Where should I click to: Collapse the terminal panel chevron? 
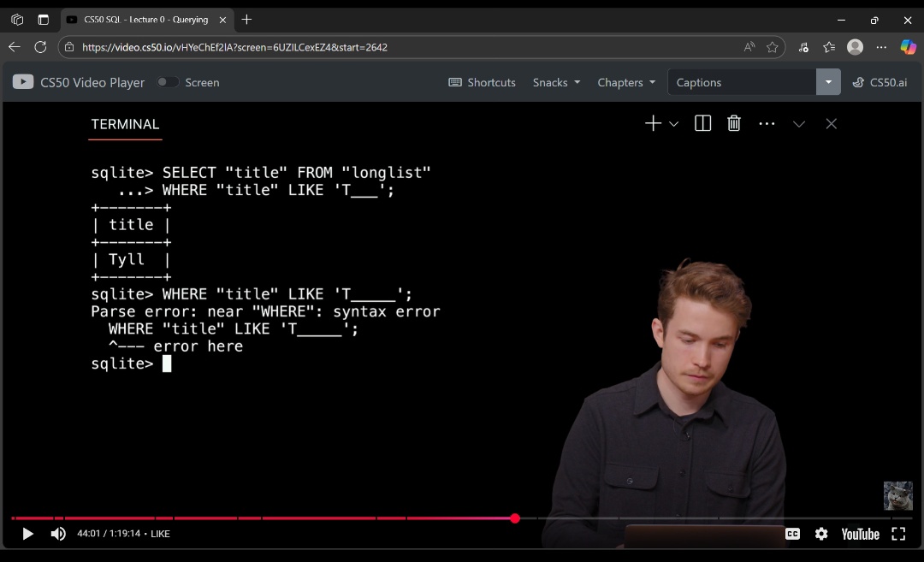pos(798,124)
